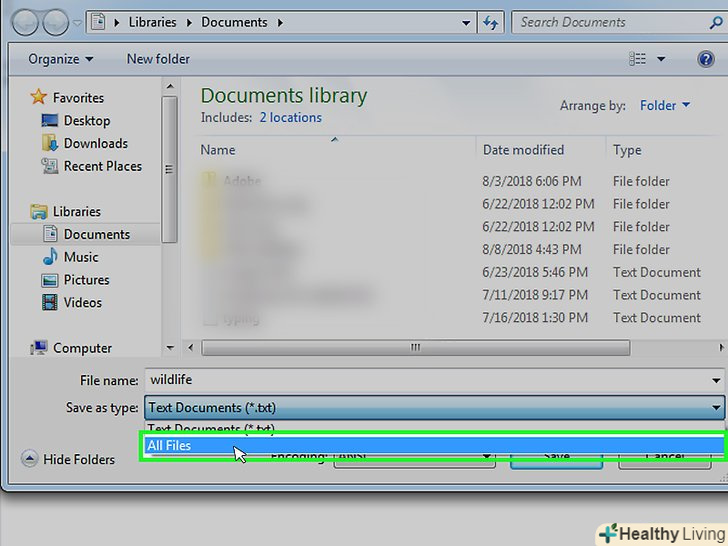Open the File name dropdown arrow
Image resolution: width=728 pixels, height=546 pixels.
(716, 381)
